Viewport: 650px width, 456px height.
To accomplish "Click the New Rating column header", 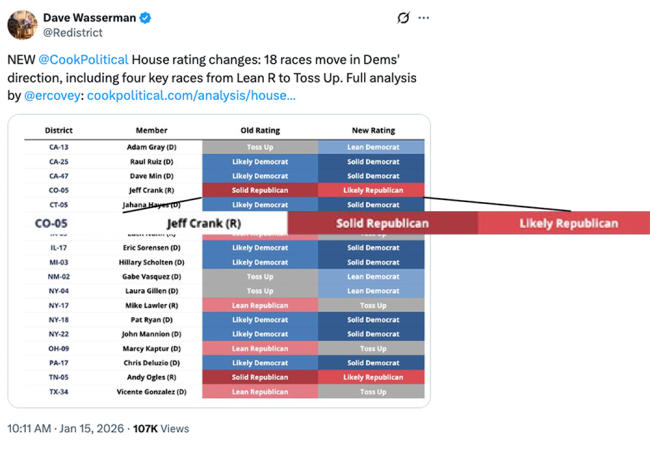I will 373,130.
